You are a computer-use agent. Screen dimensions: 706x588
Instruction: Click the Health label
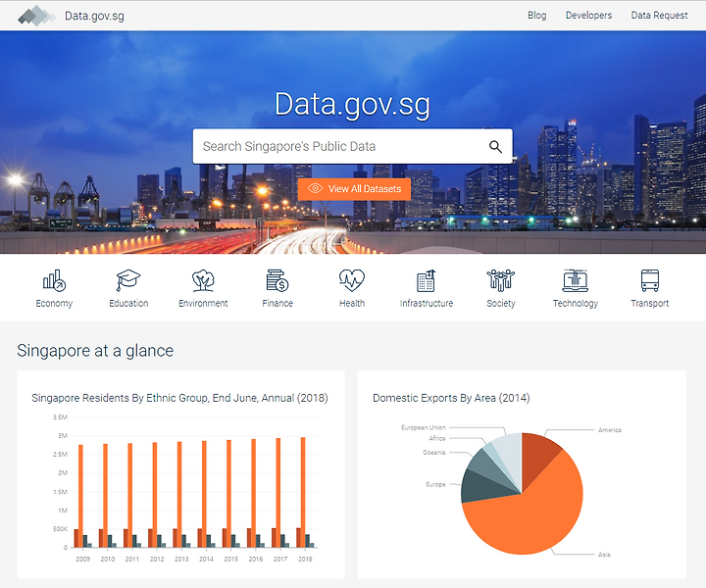pos(352,303)
